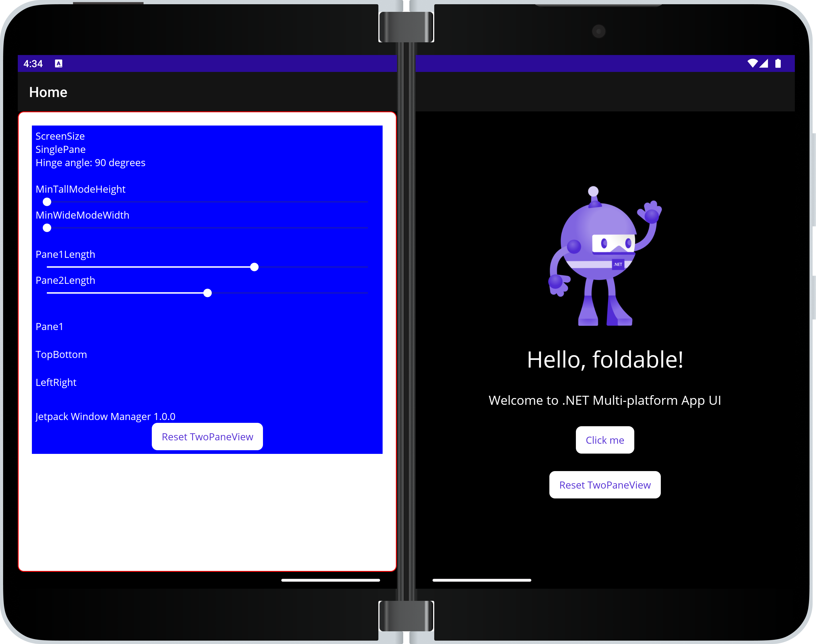816x644 pixels.
Task: Click the alarm/notification icon in status bar
Action: point(59,63)
